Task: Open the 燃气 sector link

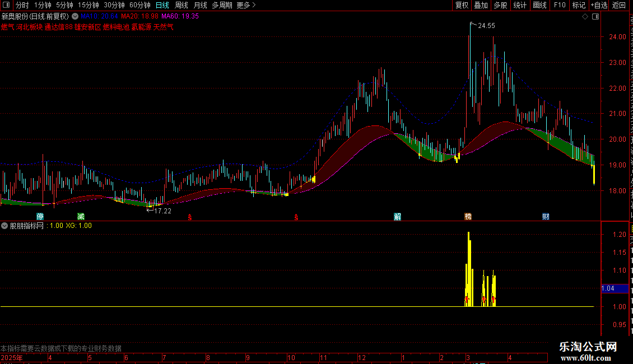Action: point(8,27)
